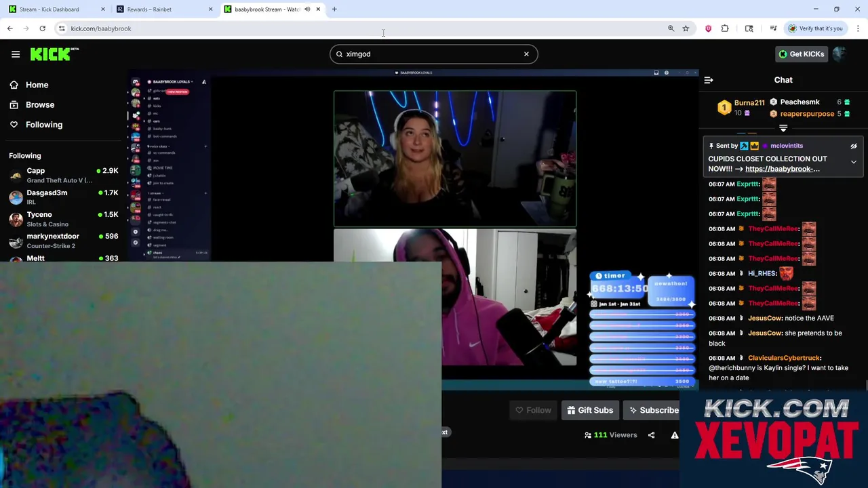The image size is (868, 488).
Task: Click the 111 Viewers count
Action: [610, 435]
